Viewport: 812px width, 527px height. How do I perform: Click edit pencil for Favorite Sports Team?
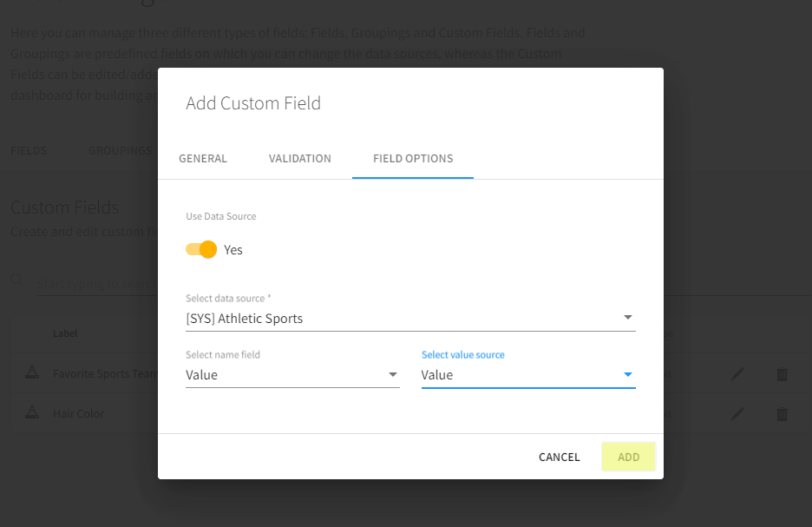click(737, 374)
